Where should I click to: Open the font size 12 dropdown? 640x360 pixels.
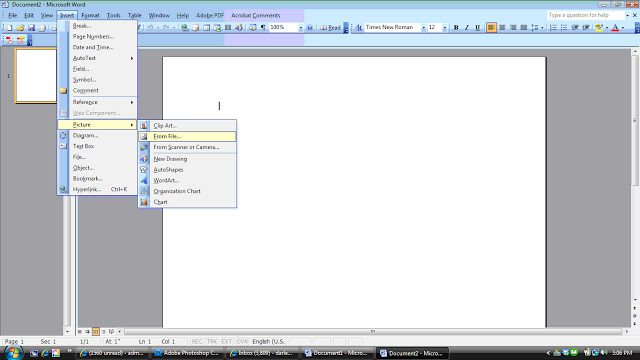click(444, 27)
